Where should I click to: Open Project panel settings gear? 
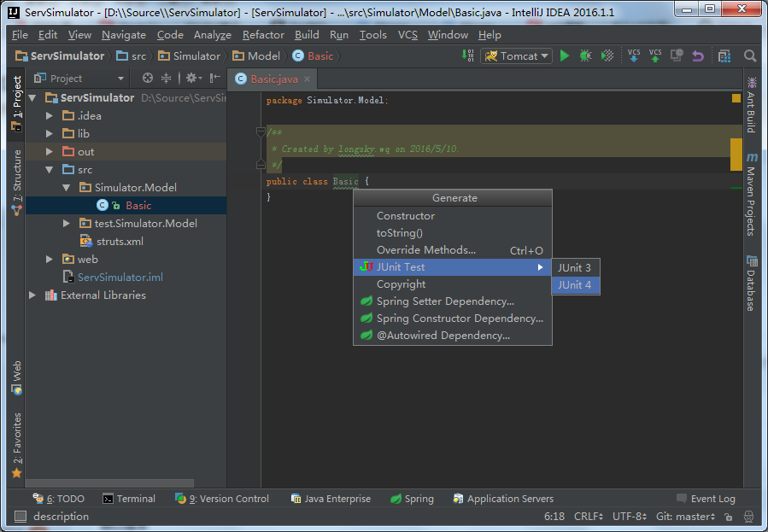pyautogui.click(x=193, y=79)
